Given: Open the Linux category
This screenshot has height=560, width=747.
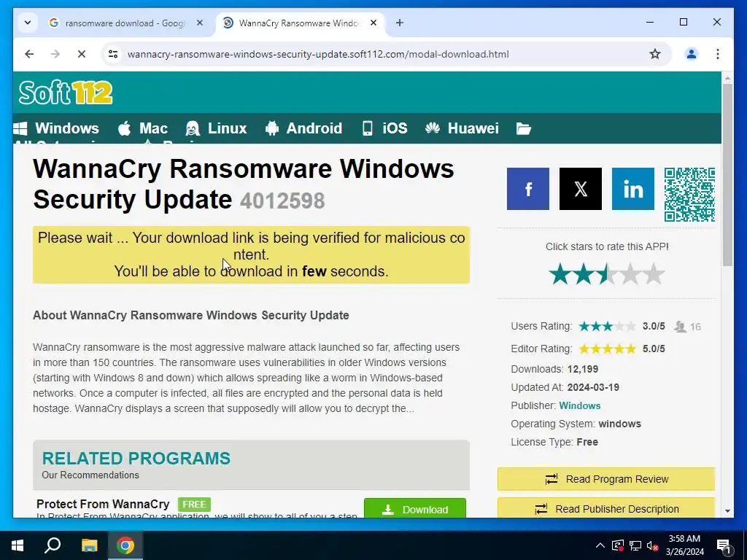Looking at the screenshot, I should [x=216, y=128].
